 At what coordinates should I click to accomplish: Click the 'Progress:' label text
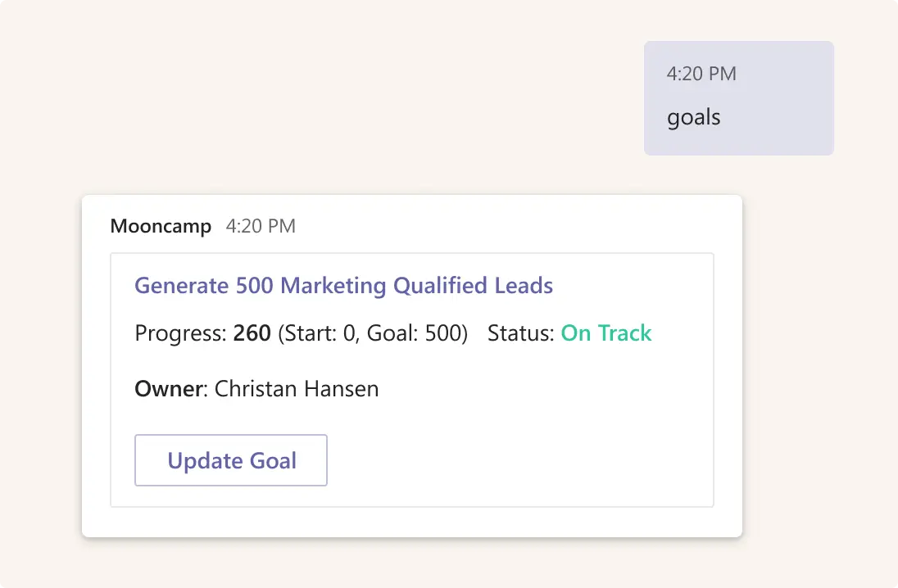180,333
